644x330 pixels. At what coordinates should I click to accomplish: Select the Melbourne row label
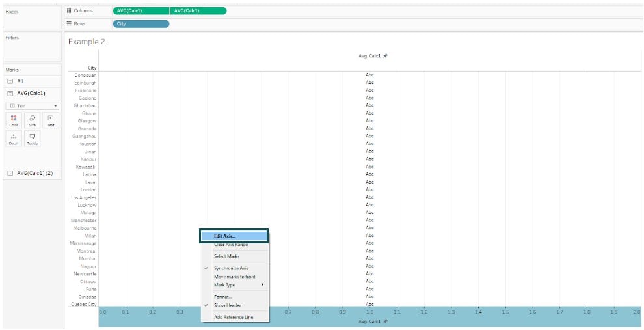pos(85,228)
